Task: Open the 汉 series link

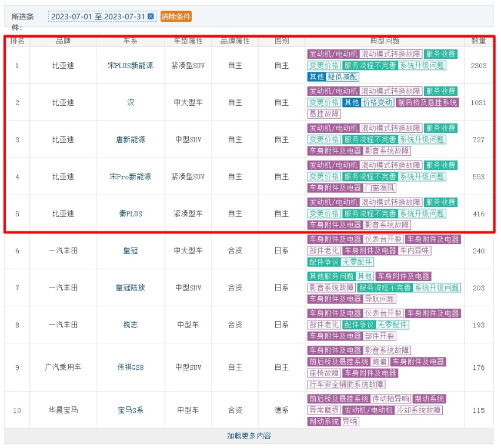Action: pos(129,103)
